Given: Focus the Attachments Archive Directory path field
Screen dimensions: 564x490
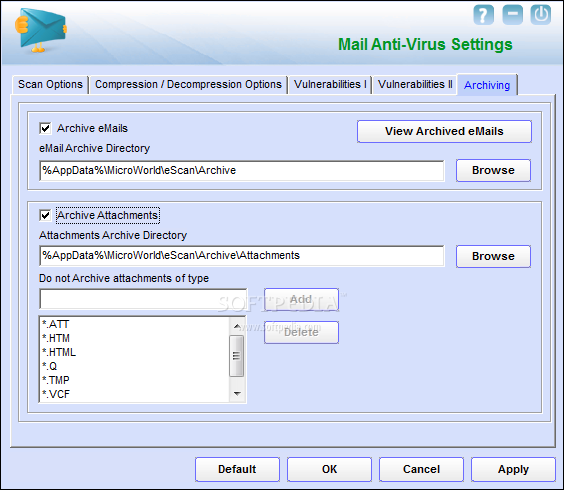Looking at the screenshot, I should [242, 256].
